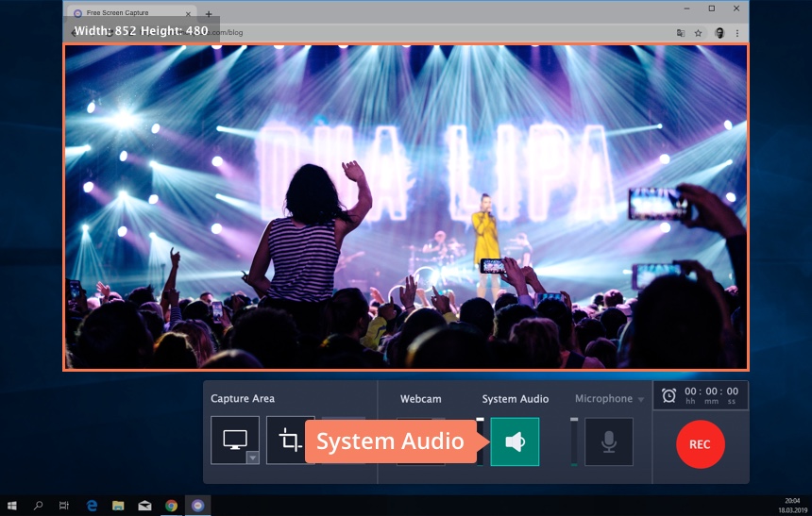Open the Chrome three-dot menu
This screenshot has width=812, height=516.
click(736, 33)
